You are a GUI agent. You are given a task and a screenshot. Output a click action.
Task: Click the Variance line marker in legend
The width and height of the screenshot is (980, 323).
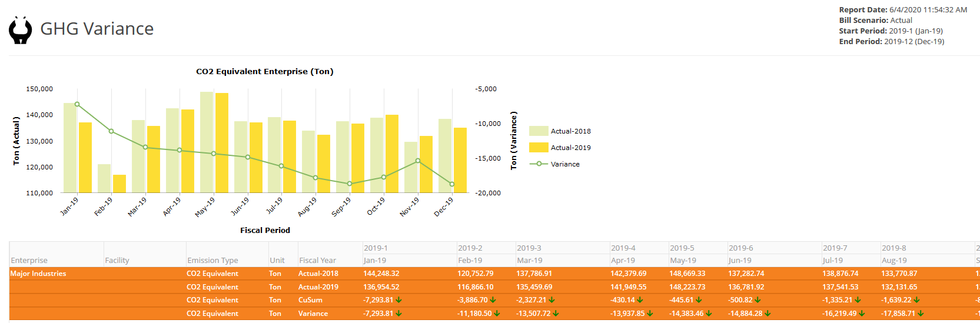tap(539, 164)
